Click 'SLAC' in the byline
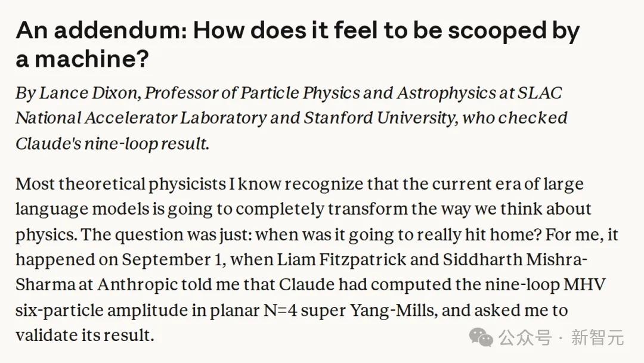This screenshot has height=363, width=644. tap(539, 93)
